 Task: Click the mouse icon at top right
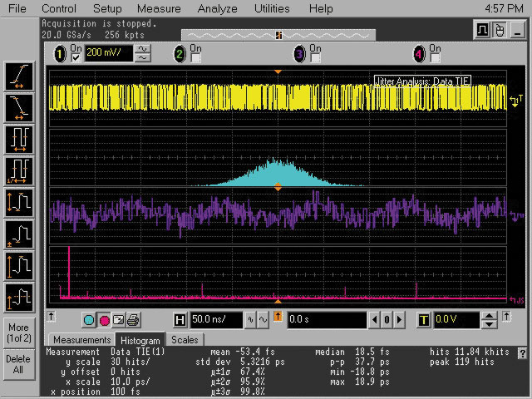point(500,30)
